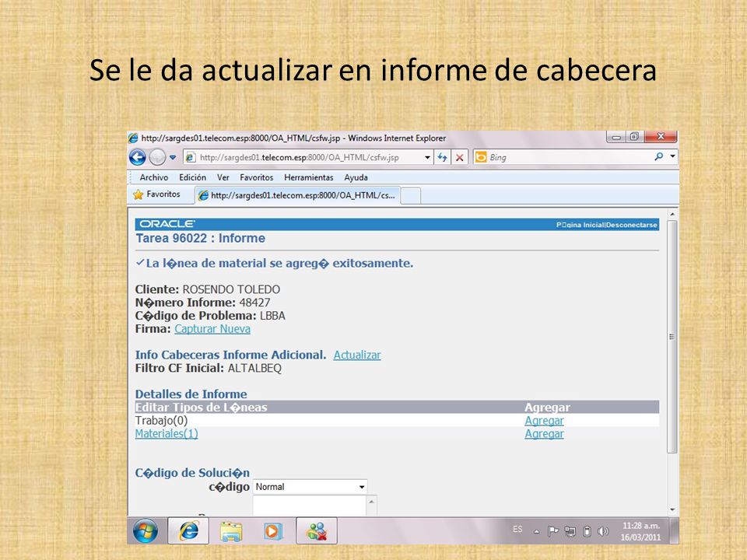Screen dimensions: 747x560
Task: Open the Windows Media Player taskbar icon
Action: click(273, 531)
